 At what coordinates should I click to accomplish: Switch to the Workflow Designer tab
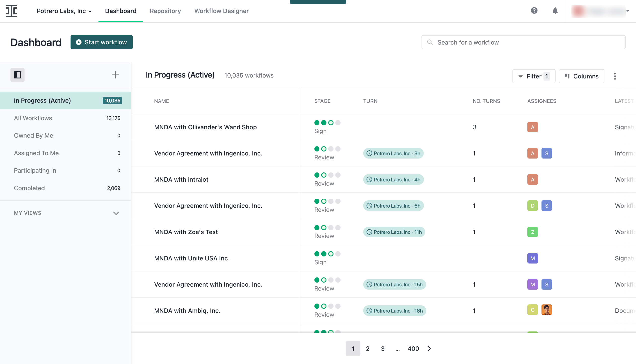[221, 11]
